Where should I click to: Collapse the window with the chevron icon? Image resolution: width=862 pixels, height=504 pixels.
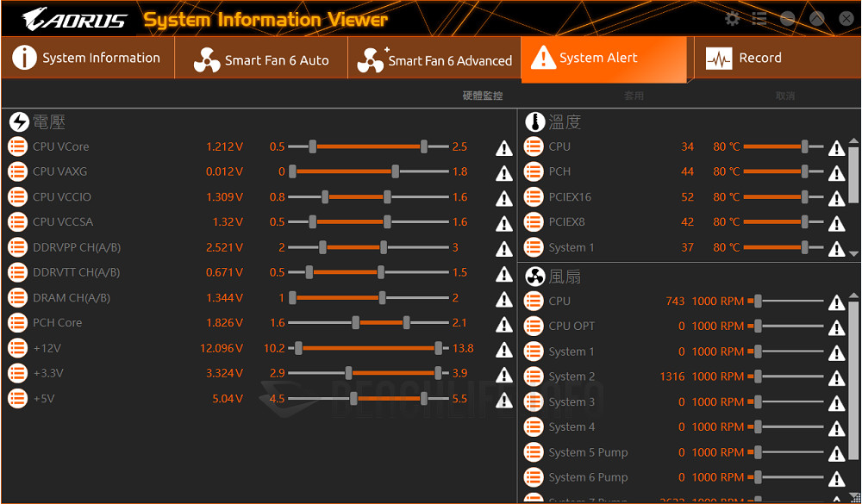click(x=816, y=17)
